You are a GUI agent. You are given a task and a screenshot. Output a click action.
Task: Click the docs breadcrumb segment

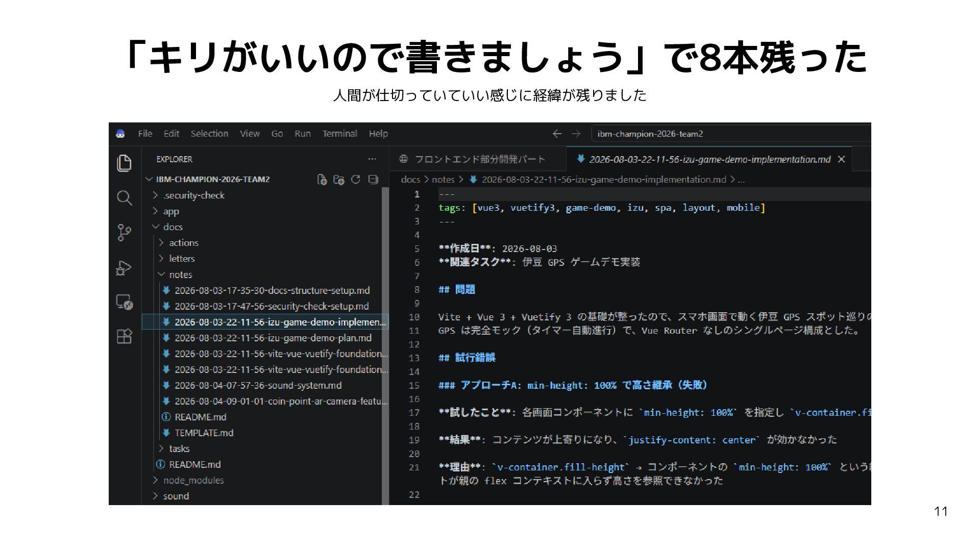[410, 180]
